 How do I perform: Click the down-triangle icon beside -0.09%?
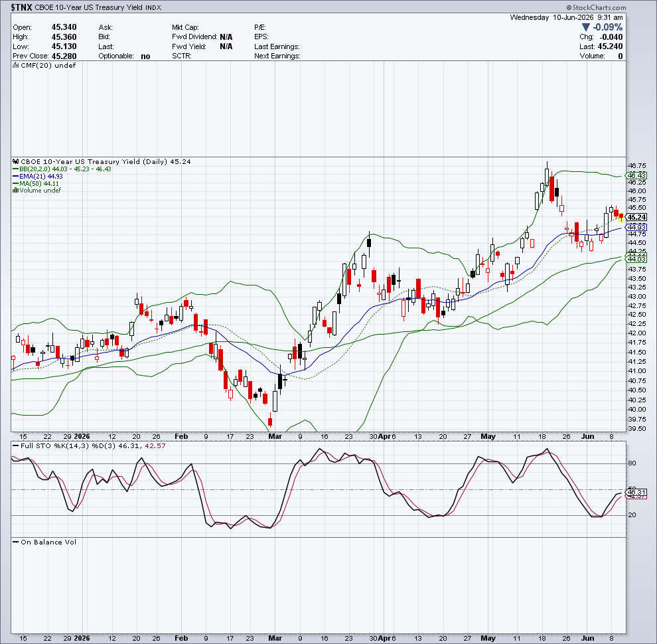click(587, 27)
